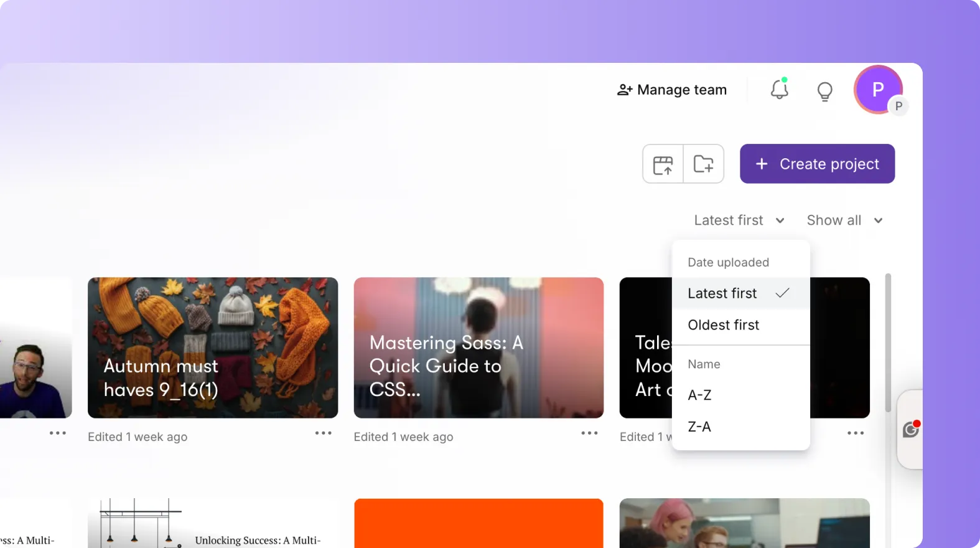This screenshot has height=548, width=980.
Task: Open options for Mastering Sass project
Action: pos(589,433)
